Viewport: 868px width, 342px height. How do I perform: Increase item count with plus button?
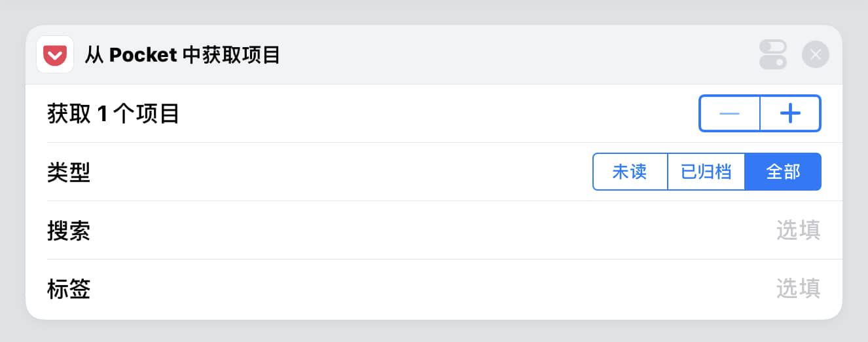790,113
